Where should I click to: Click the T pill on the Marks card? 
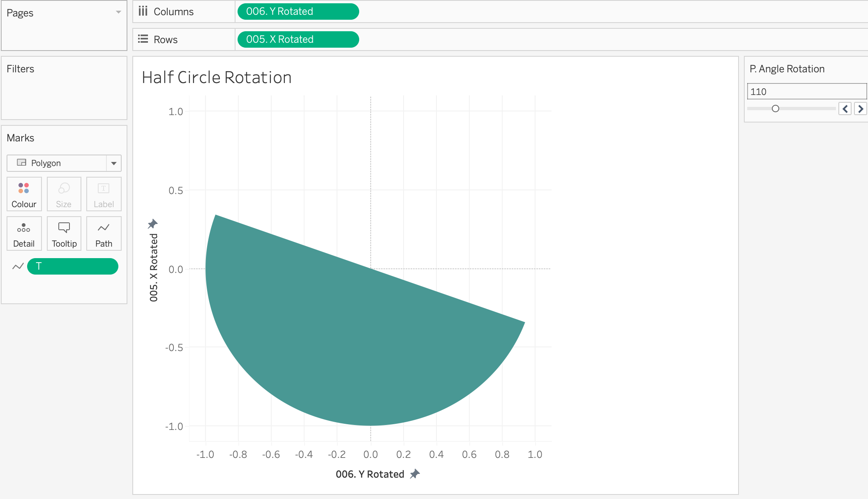coord(73,266)
